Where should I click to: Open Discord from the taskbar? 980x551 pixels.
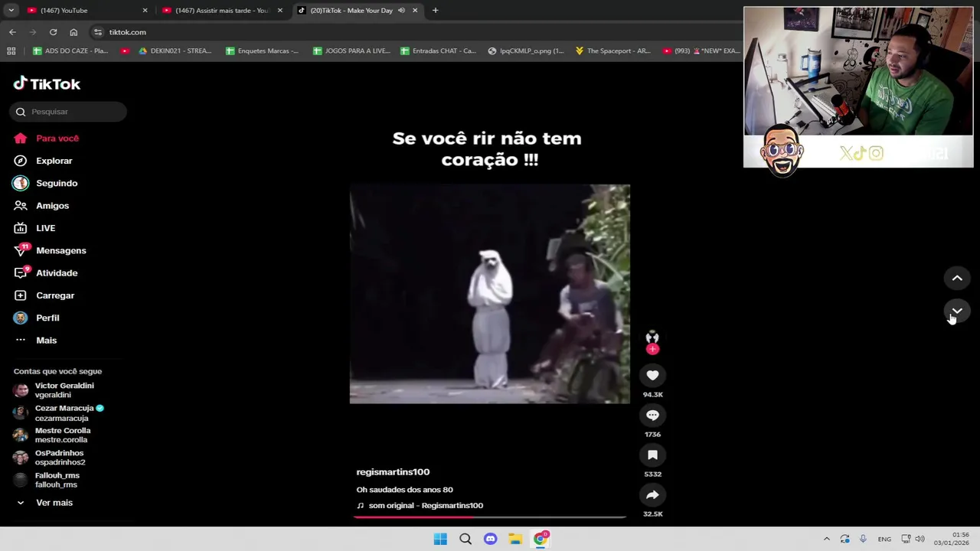(490, 540)
